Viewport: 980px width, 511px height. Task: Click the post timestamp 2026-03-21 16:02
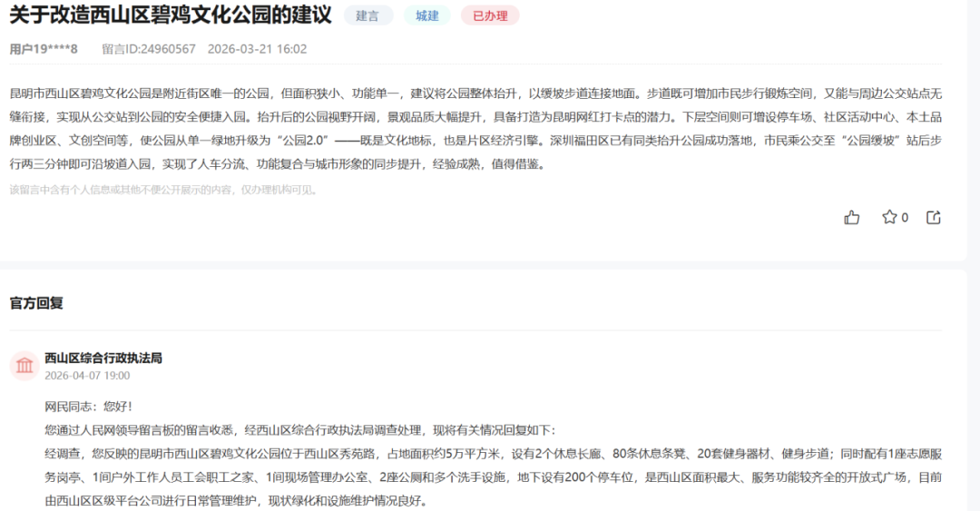[x=257, y=49]
